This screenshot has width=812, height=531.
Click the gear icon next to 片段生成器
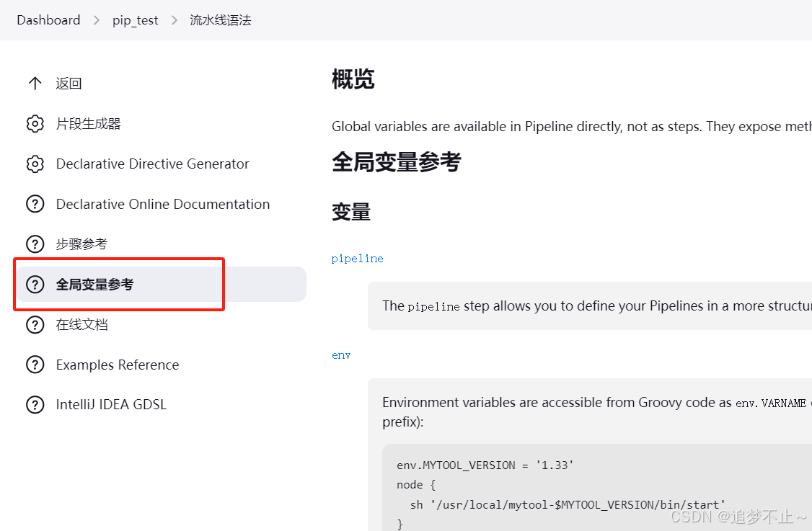(35, 124)
